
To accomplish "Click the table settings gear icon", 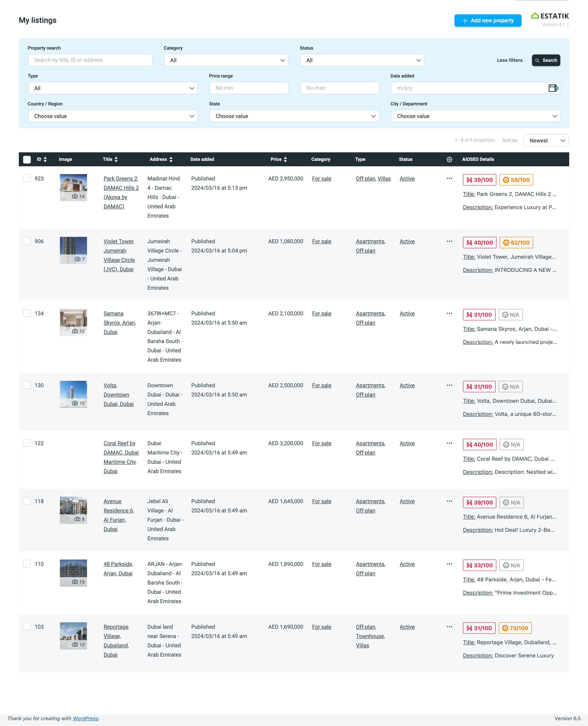I will point(449,160).
